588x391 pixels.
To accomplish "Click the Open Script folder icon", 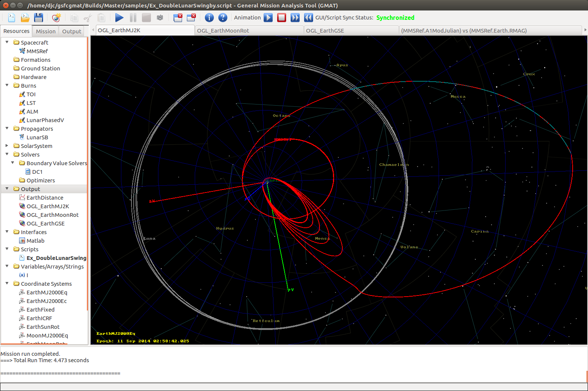I will coord(25,18).
